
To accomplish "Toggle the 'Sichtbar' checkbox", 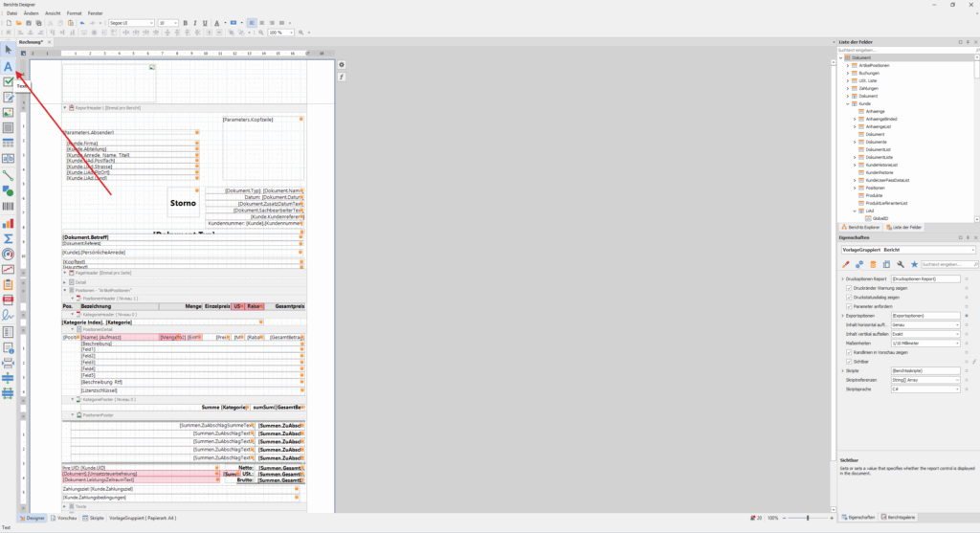I will click(x=849, y=361).
